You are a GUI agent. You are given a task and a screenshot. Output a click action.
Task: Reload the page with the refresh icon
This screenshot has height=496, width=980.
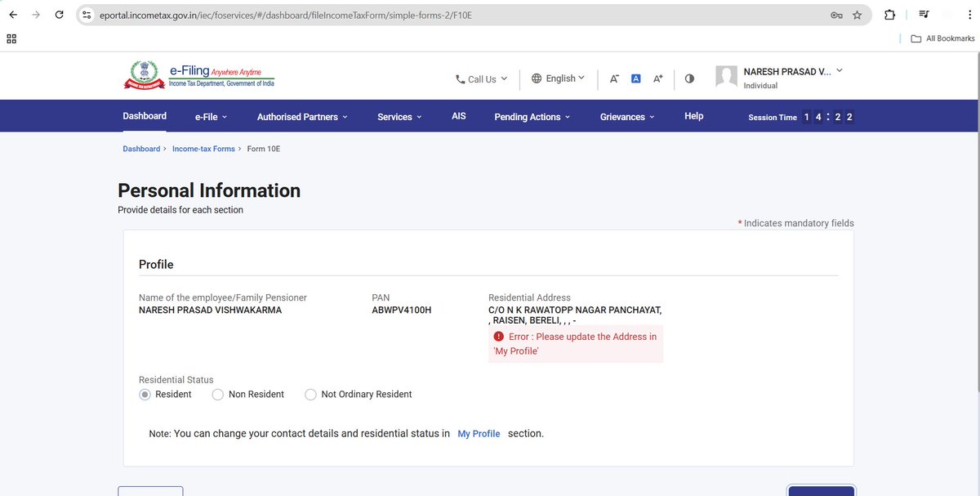point(60,15)
